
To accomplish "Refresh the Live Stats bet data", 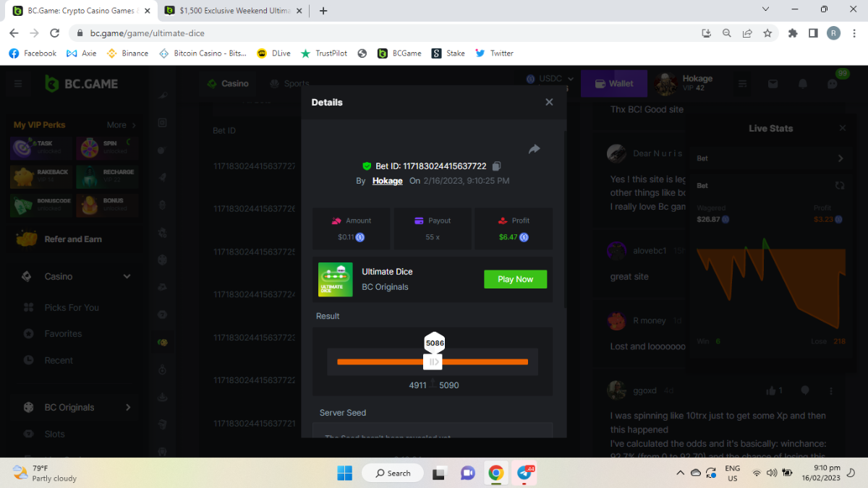I will [x=840, y=186].
